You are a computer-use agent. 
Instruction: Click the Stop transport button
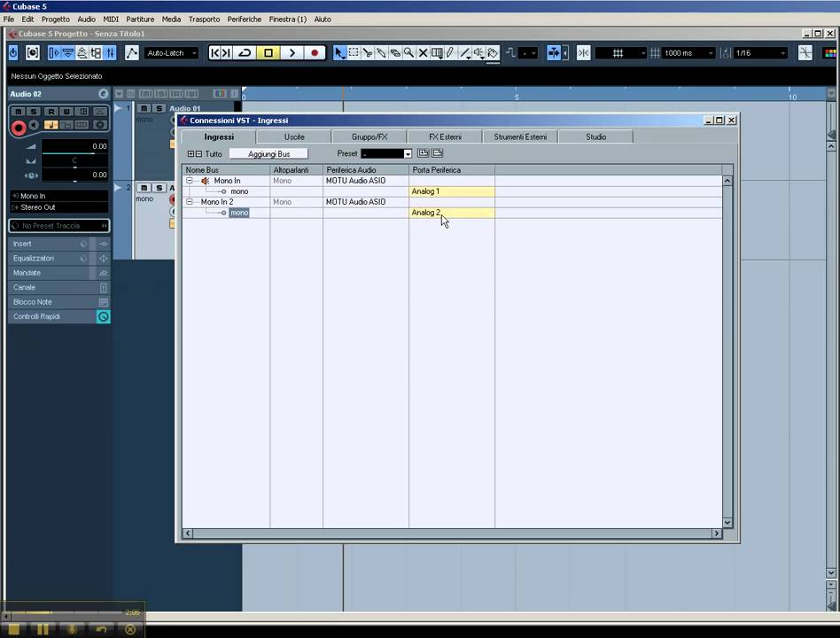[268, 52]
